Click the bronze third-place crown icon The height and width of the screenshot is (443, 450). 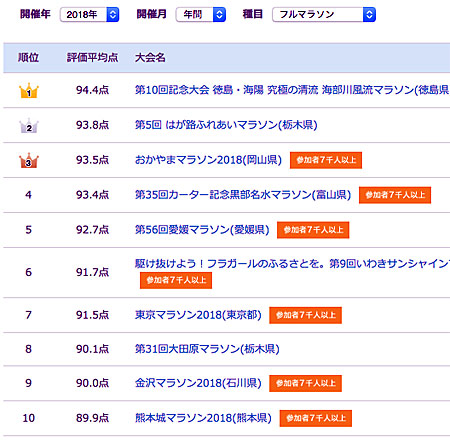click(29, 160)
